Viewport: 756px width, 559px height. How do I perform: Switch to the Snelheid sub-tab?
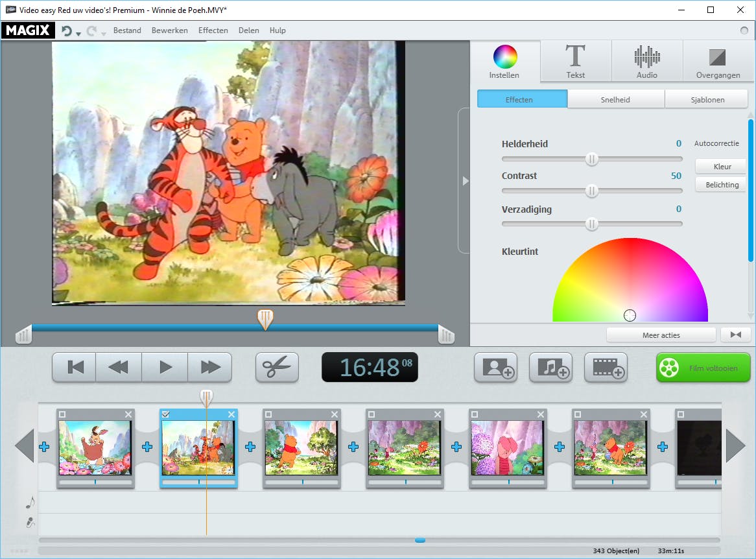[x=616, y=99]
